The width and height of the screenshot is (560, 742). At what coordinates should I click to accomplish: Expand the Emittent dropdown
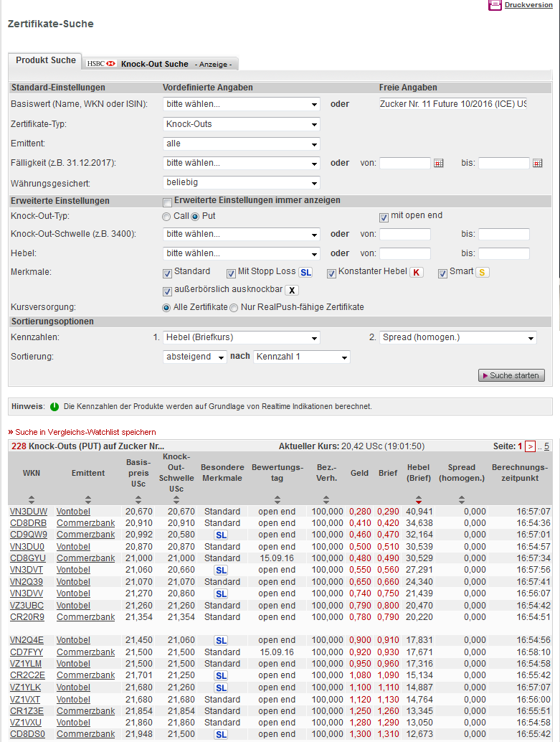coord(241,144)
